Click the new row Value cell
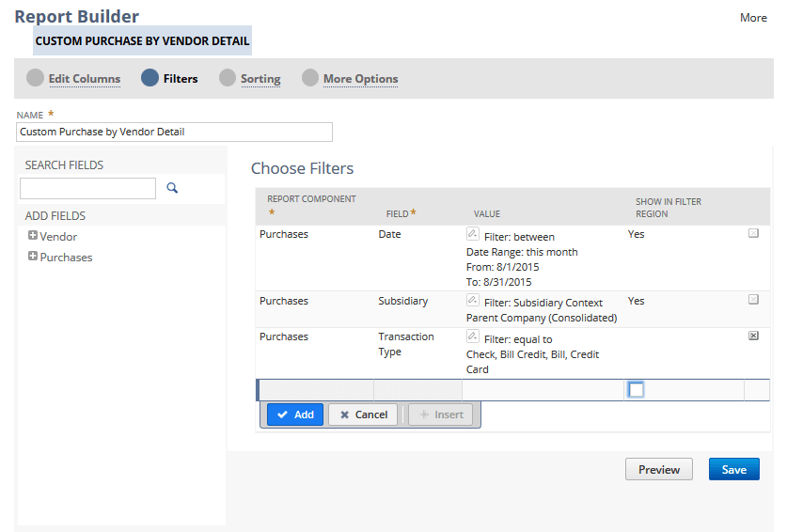 coord(543,390)
